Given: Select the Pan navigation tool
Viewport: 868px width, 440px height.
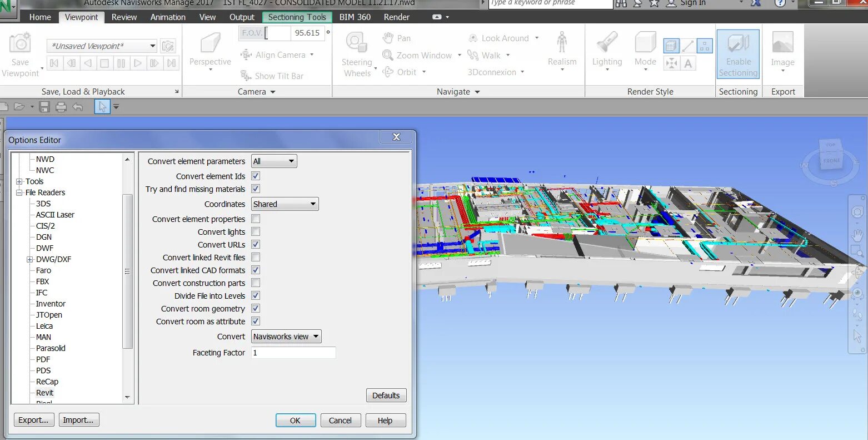Looking at the screenshot, I should (x=397, y=38).
